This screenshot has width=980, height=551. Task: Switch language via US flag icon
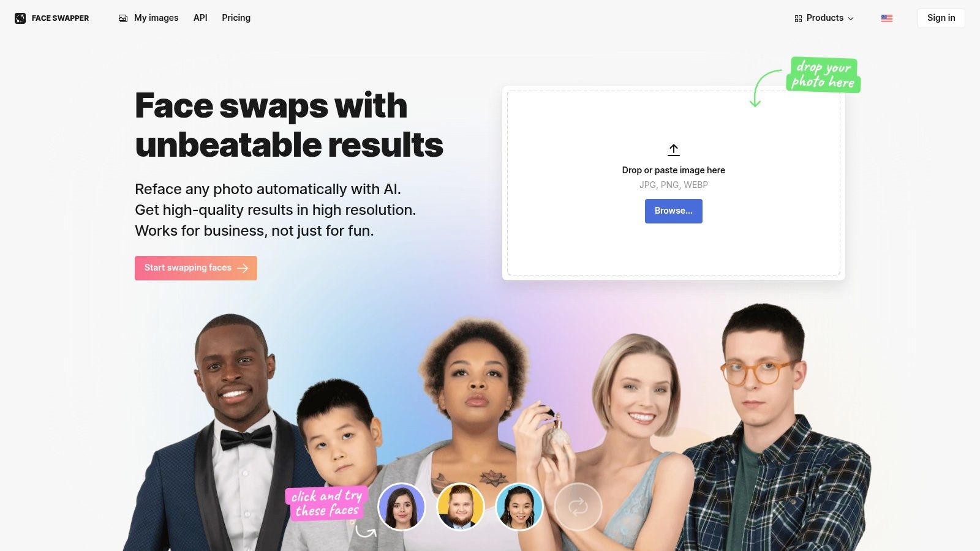pos(887,18)
